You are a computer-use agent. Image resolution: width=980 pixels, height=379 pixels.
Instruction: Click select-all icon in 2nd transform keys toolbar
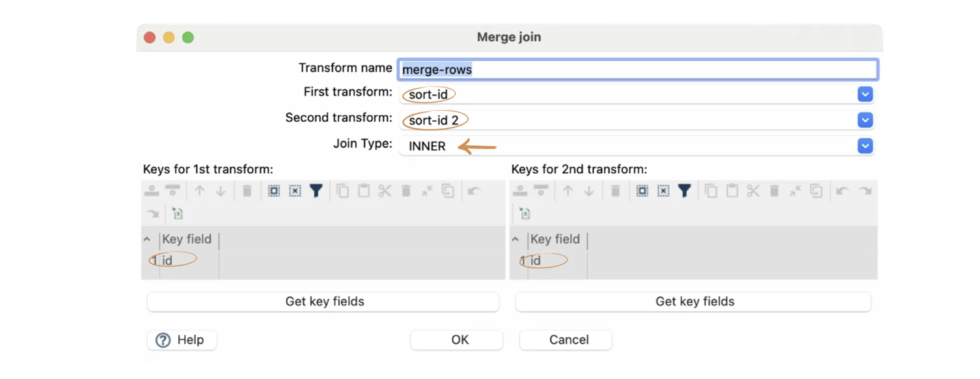pos(642,191)
